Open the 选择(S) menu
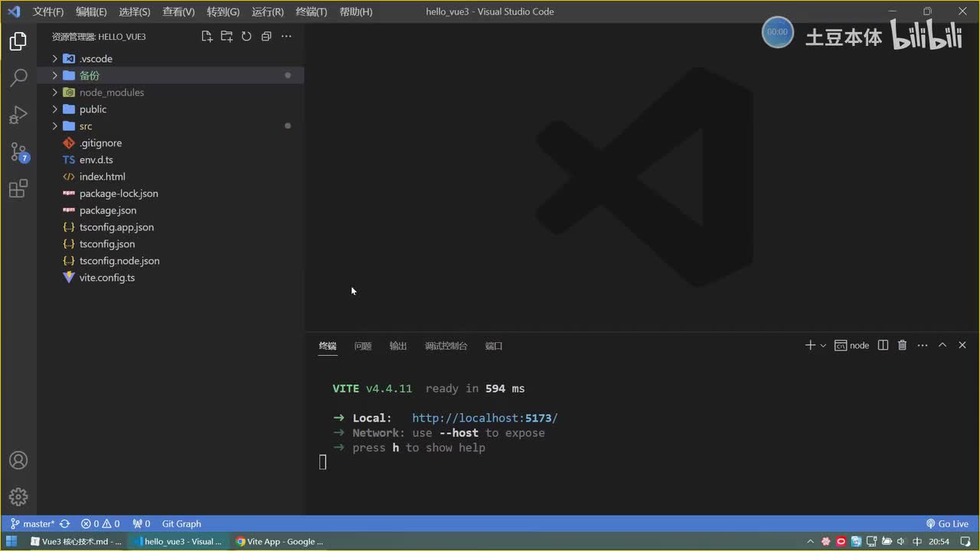 point(135,11)
